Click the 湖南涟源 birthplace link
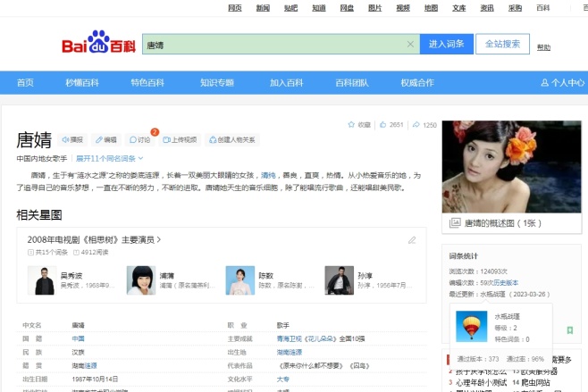 pyautogui.click(x=290, y=352)
